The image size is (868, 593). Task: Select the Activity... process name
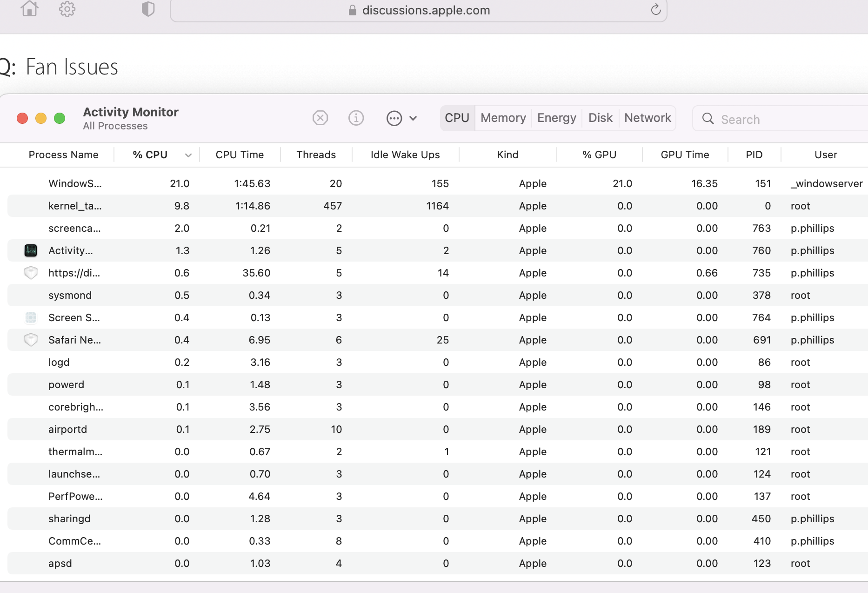tap(71, 250)
